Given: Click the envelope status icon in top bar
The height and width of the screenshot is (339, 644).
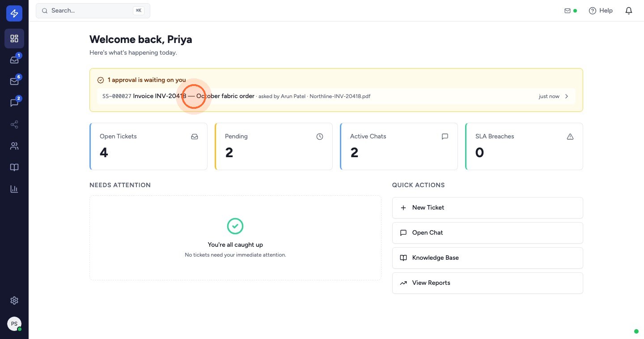Looking at the screenshot, I should coord(568,11).
